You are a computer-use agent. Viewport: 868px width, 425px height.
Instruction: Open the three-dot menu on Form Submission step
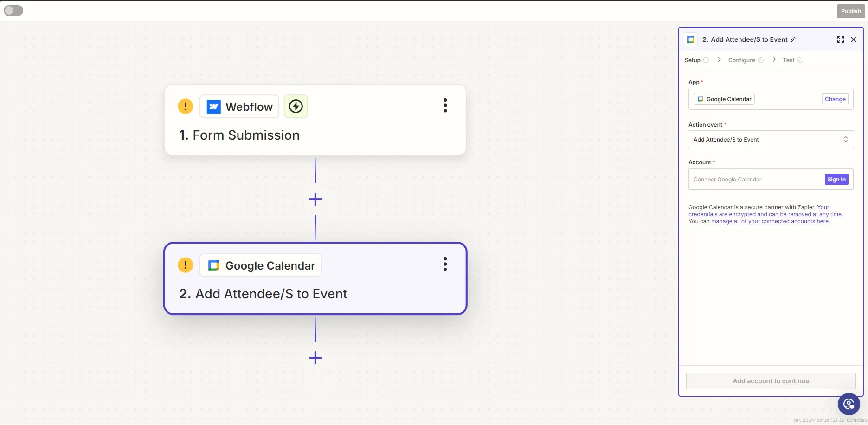coord(445,106)
